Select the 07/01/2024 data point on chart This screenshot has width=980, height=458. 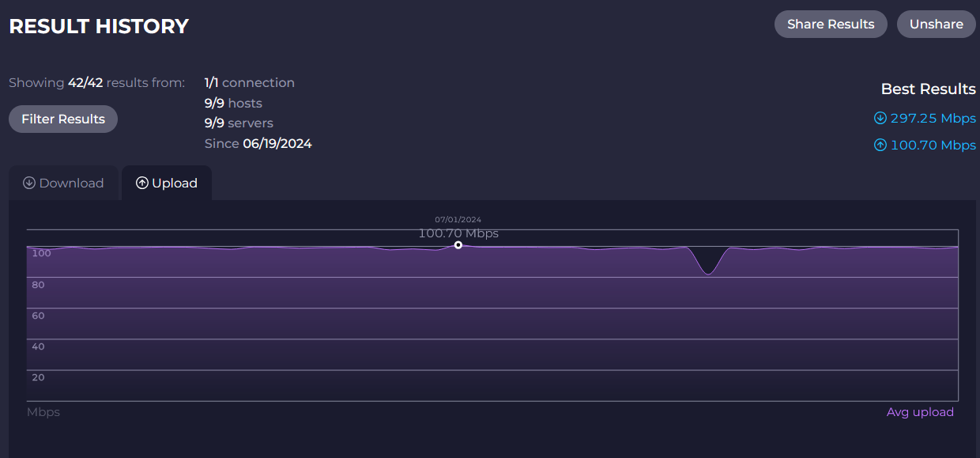(x=458, y=245)
